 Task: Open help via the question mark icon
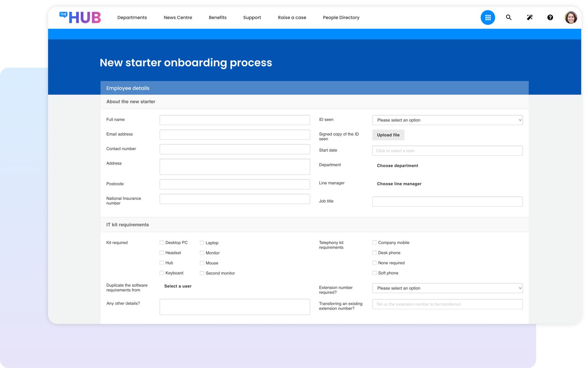pyautogui.click(x=550, y=17)
